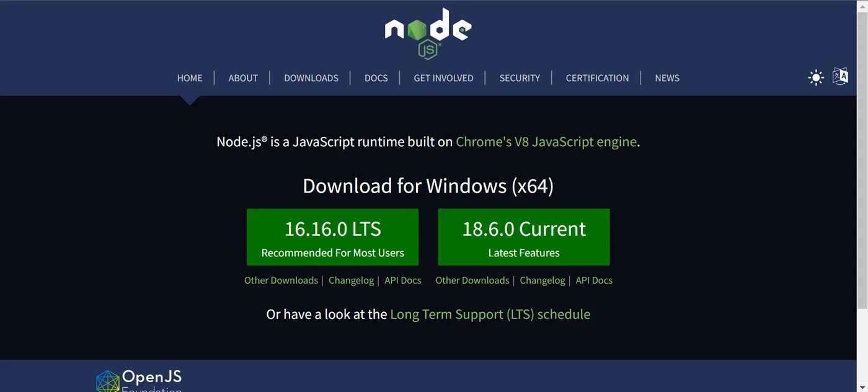
Task: Open the GET INVOLVED nav item
Action: [443, 78]
